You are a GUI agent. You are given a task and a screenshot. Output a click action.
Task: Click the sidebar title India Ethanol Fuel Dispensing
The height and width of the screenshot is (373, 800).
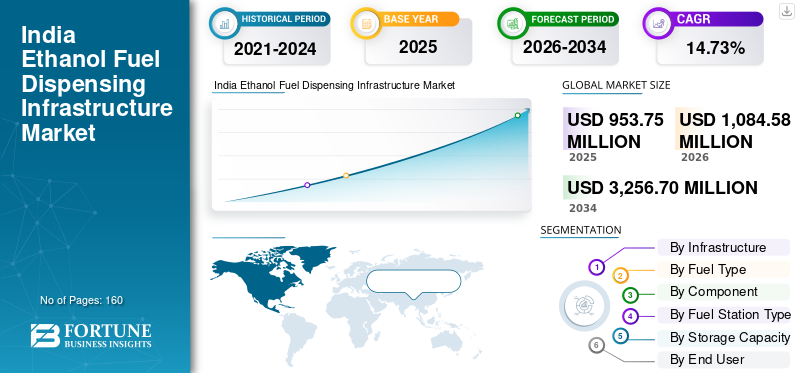point(96,84)
